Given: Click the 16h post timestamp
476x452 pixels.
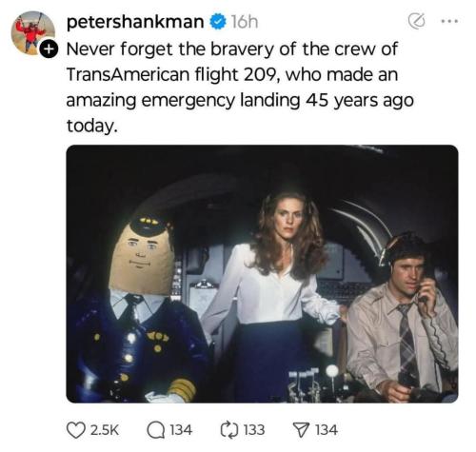Looking at the screenshot, I should coord(244,22).
